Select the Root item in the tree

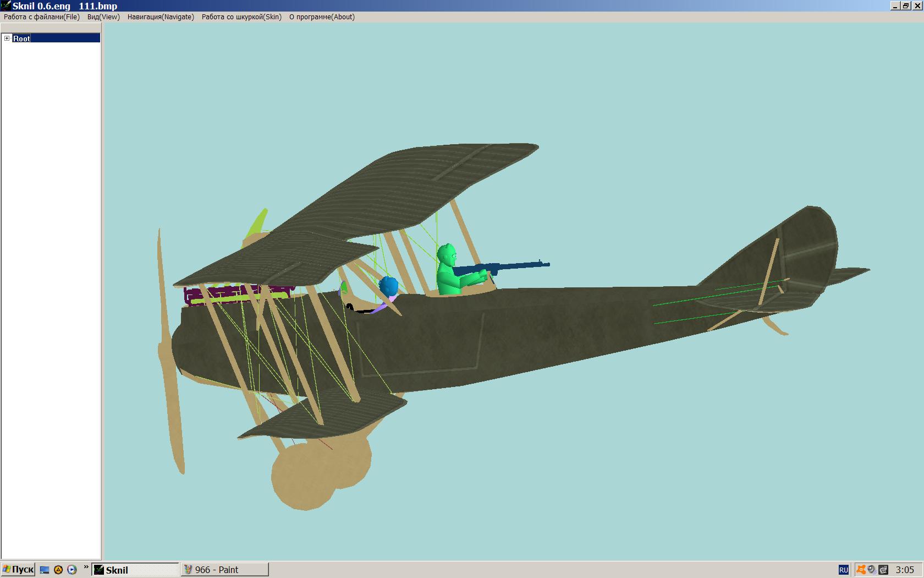(x=21, y=38)
